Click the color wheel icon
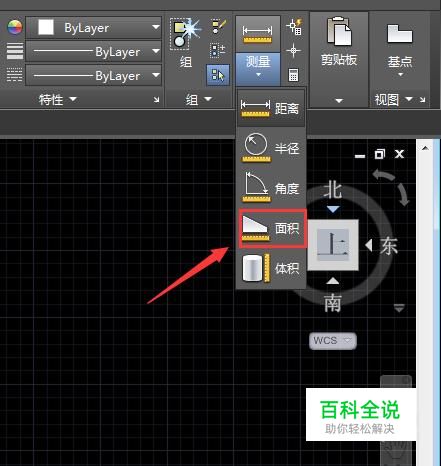Viewport: 441px width, 466px height. 15,27
